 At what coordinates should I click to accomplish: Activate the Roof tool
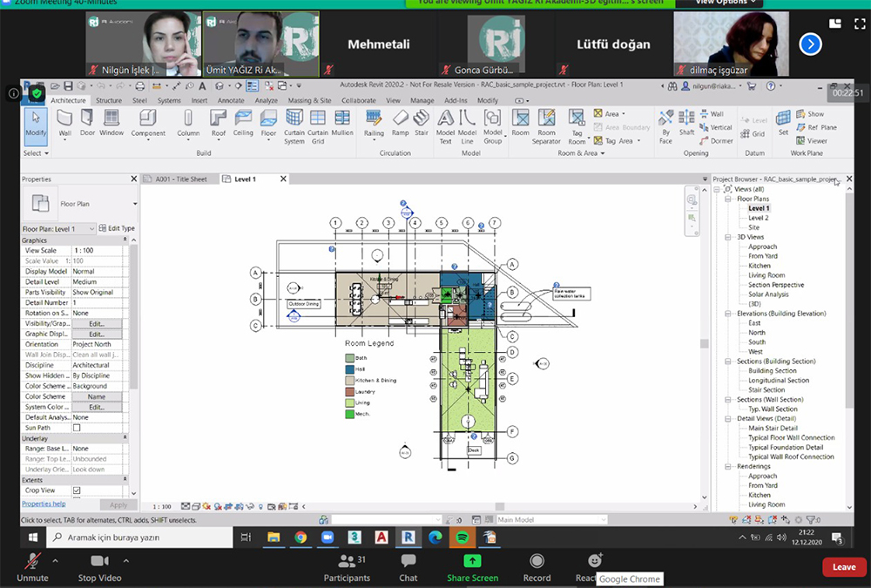[218, 123]
